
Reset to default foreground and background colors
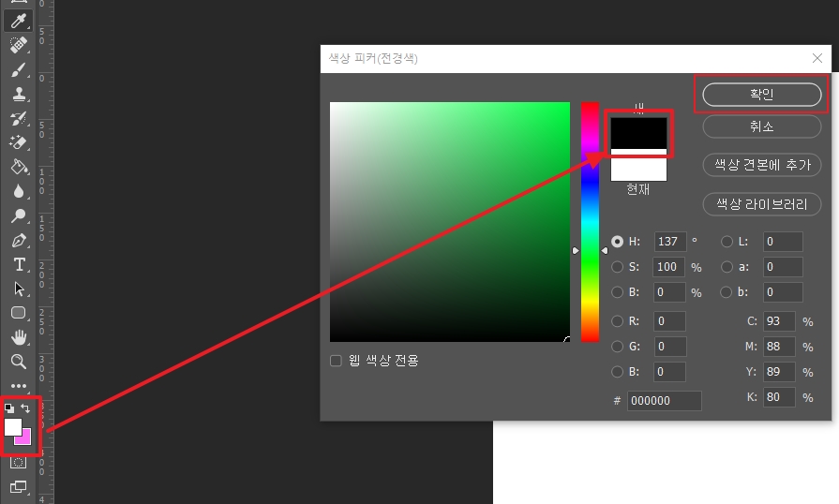pos(9,408)
